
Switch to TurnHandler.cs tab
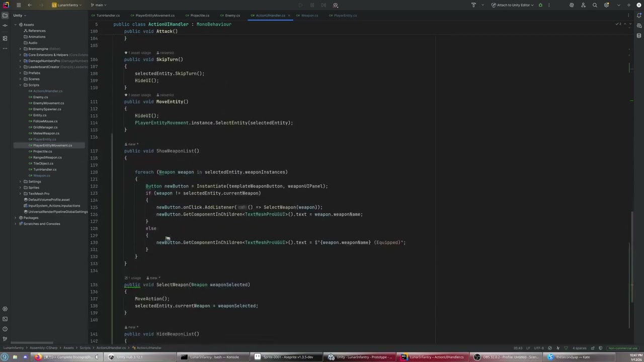(x=106, y=15)
